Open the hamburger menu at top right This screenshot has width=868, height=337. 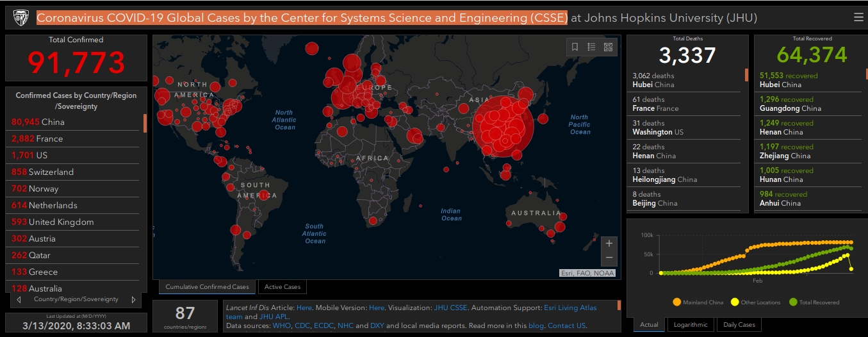[x=858, y=17]
